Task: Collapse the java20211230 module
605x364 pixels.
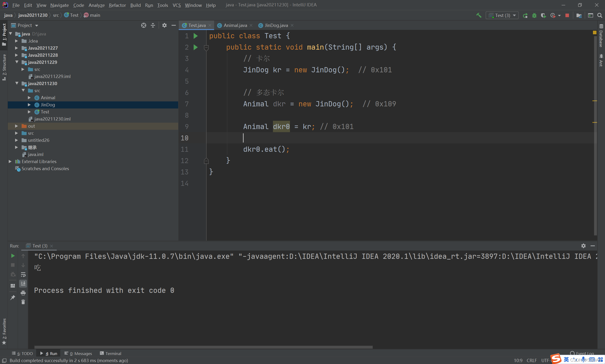Action: point(17,83)
